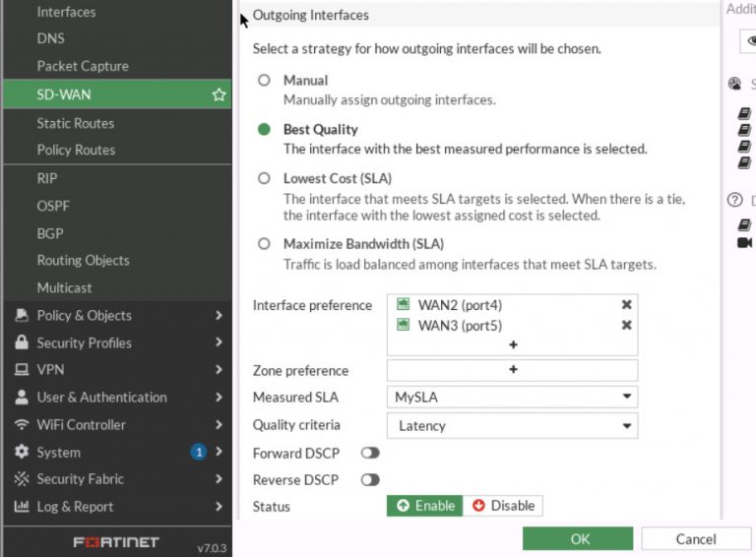Go to Packet Capture page

click(x=83, y=66)
